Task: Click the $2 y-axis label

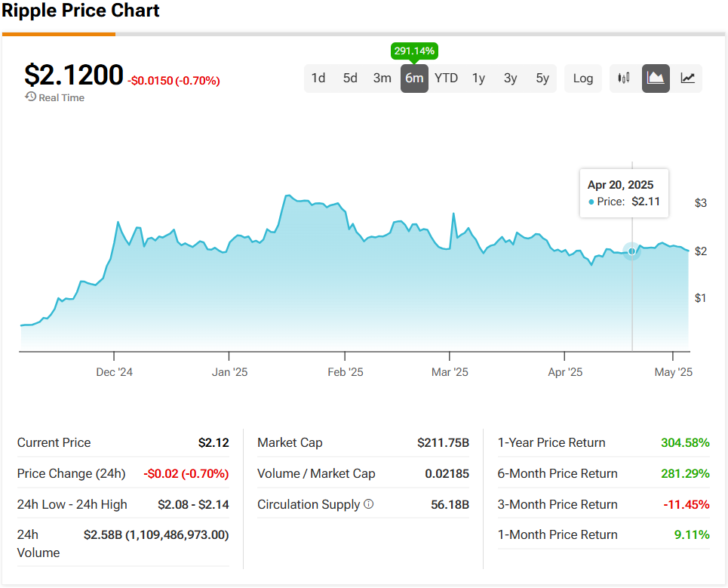Action: tap(701, 251)
